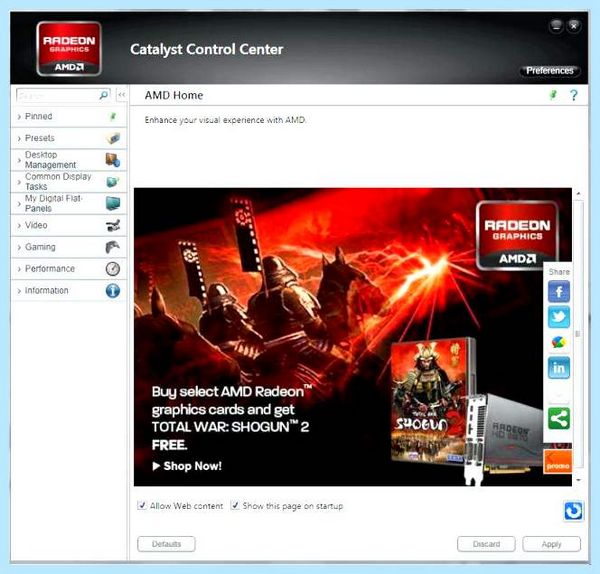Image resolution: width=600 pixels, height=574 pixels.
Task: Collapse the sidebar with double-arrow button
Action: coord(122,95)
